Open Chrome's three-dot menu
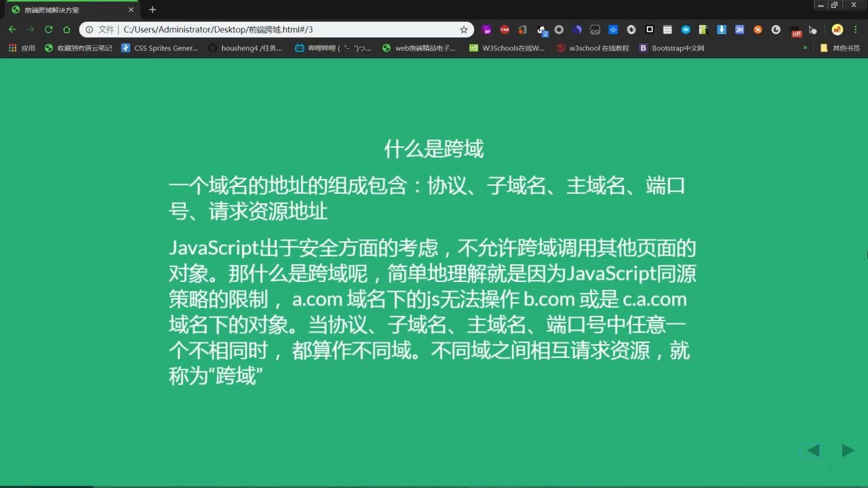This screenshot has height=488, width=868. [855, 30]
